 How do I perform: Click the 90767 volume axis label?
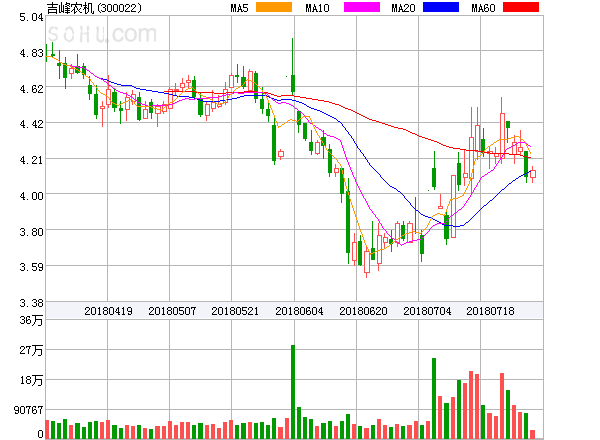(29, 410)
